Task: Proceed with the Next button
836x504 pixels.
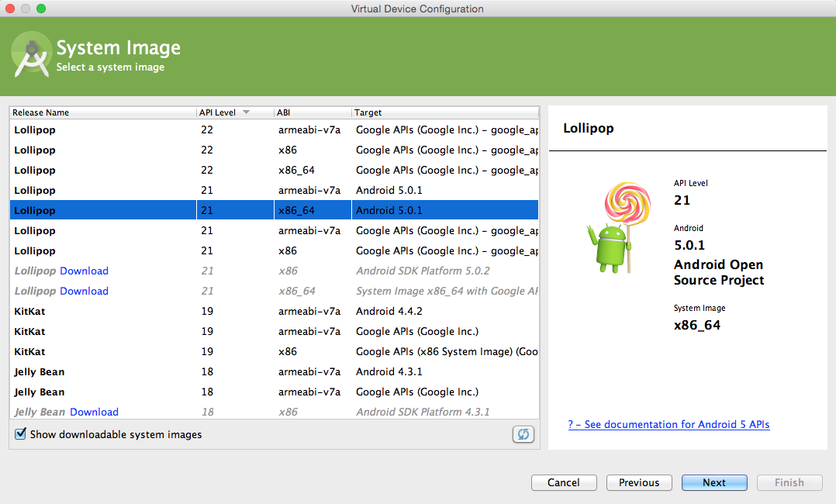Action: pos(714,482)
